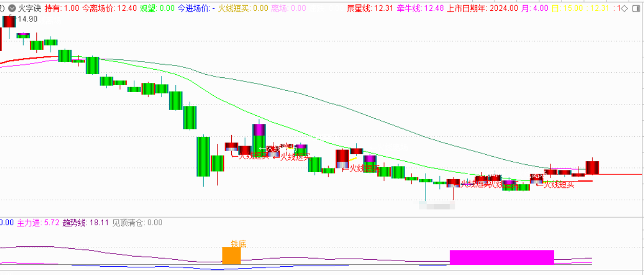This screenshot has width=644, height=275.
Task: Select the last red candlestick on right
Action: pyautogui.click(x=592, y=167)
